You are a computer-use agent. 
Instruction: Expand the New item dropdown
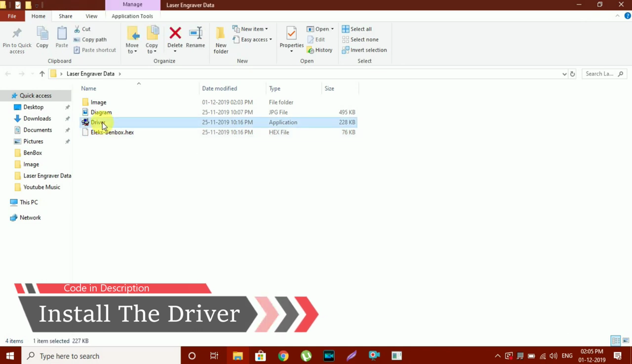[x=250, y=29]
